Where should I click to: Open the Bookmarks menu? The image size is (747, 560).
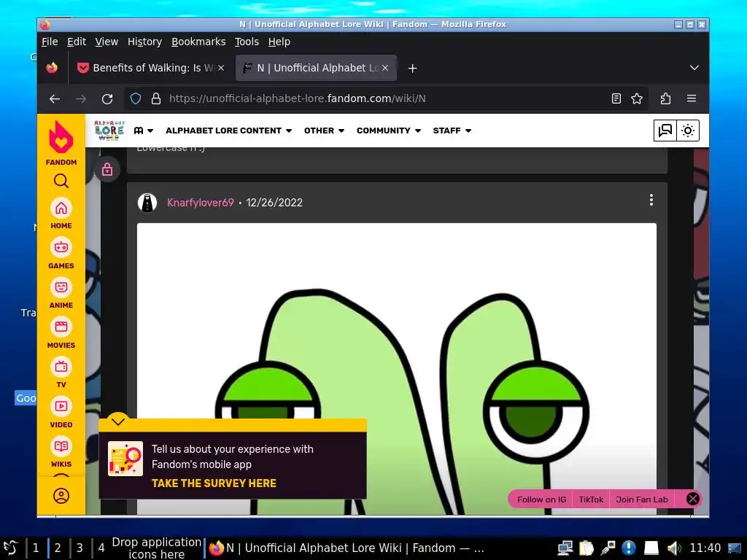198,42
